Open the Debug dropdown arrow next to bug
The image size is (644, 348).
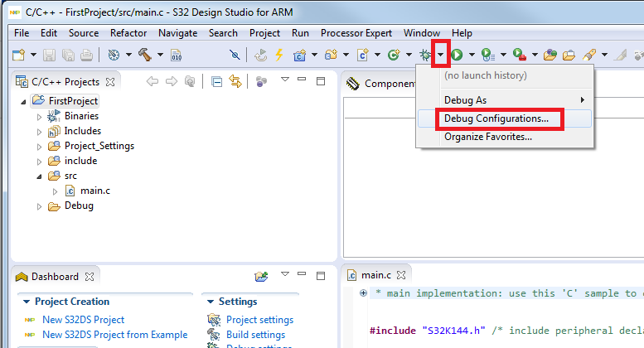(x=441, y=55)
